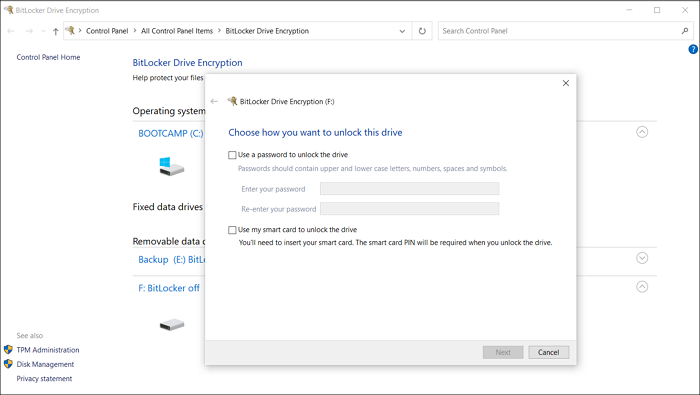Open the address bar history dropdown
Image resolution: width=700 pixels, height=395 pixels.
click(x=402, y=31)
